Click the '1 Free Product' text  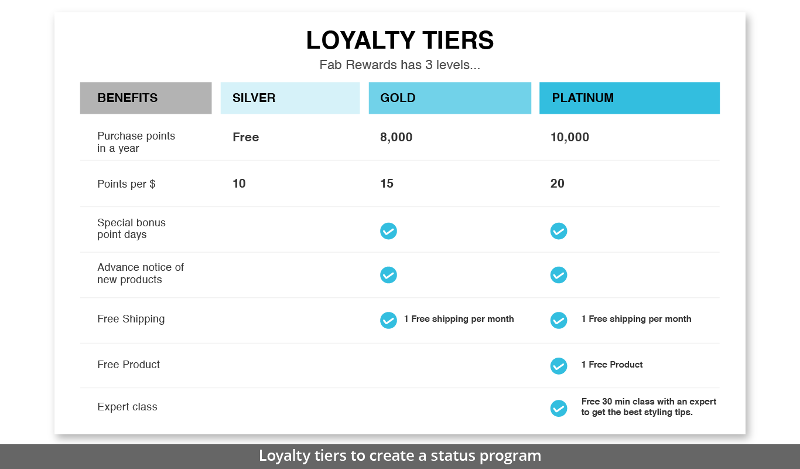coord(612,365)
